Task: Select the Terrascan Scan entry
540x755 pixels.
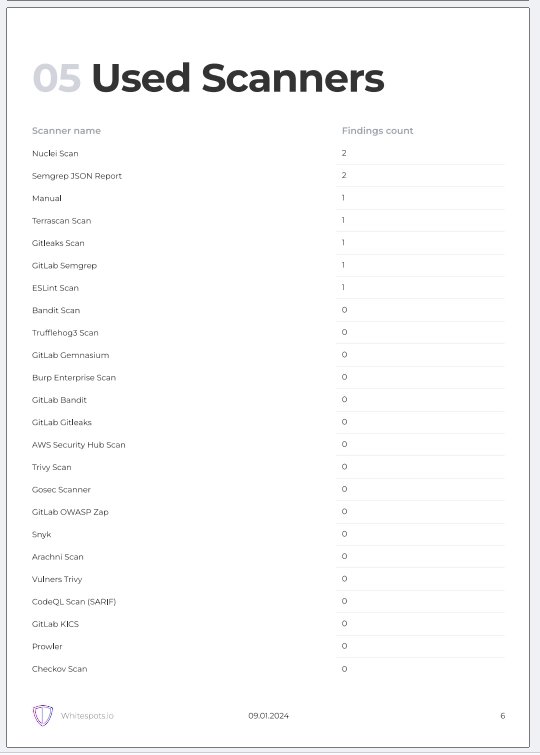Action: 61,221
